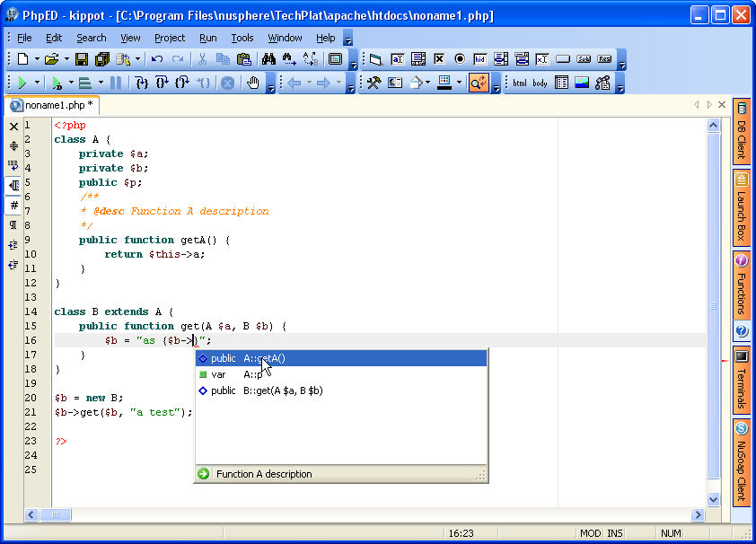Click the Replace A-to-B icon
756x544 pixels.
click(x=311, y=59)
